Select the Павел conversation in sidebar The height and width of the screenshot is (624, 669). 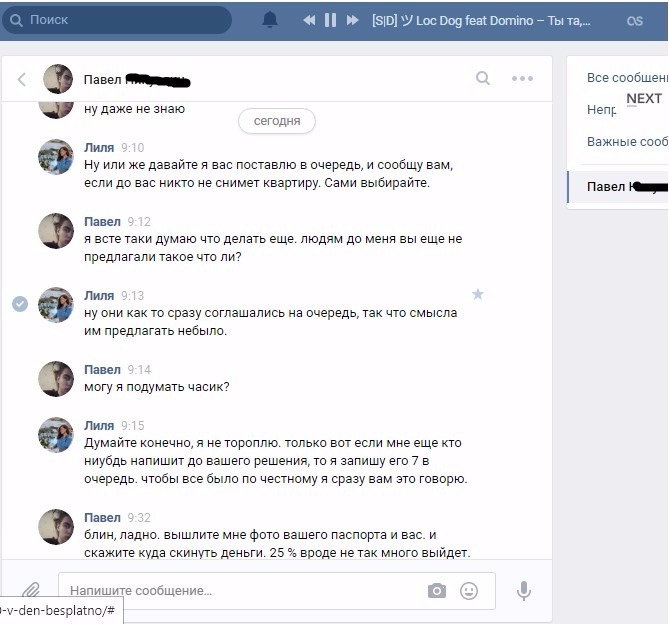[618, 187]
